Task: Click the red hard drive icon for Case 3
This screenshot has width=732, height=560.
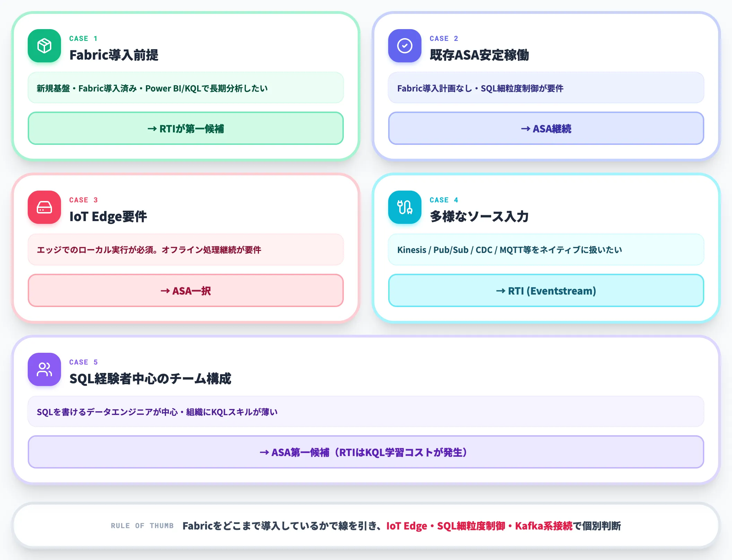Action: coord(44,207)
